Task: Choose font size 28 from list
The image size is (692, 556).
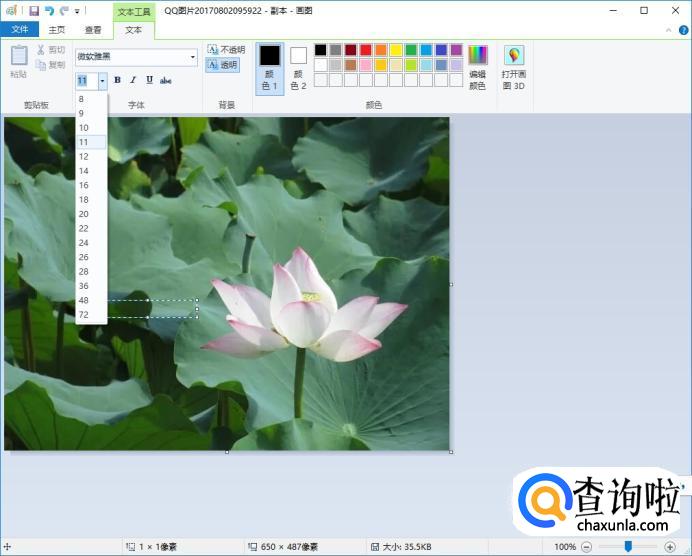Action: click(x=91, y=271)
